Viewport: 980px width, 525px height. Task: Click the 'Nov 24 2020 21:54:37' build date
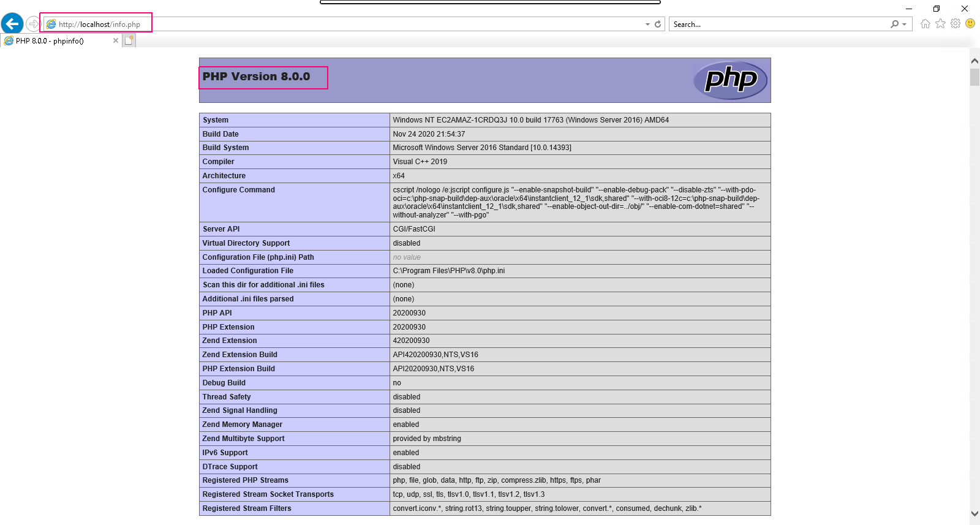point(429,134)
